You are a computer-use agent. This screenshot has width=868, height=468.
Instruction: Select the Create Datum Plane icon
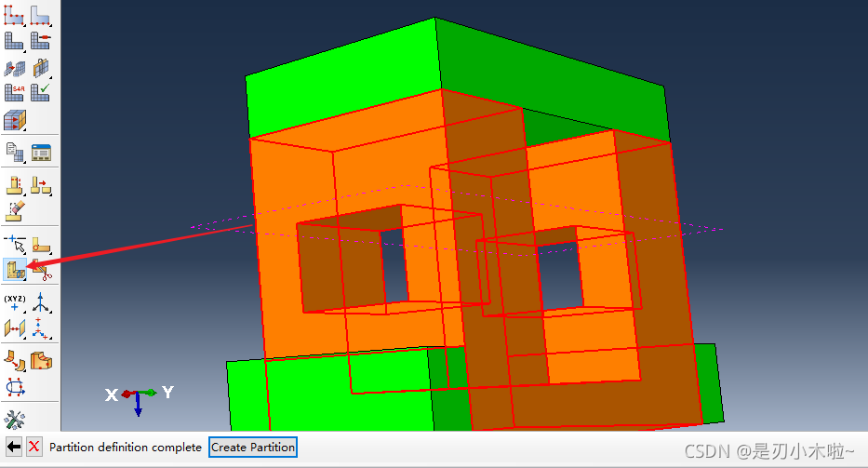point(14,328)
